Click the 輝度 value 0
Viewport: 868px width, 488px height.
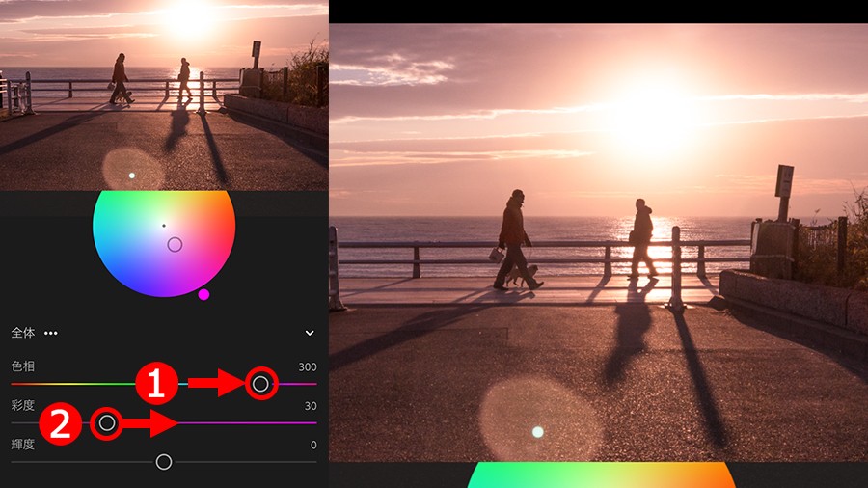coord(313,445)
